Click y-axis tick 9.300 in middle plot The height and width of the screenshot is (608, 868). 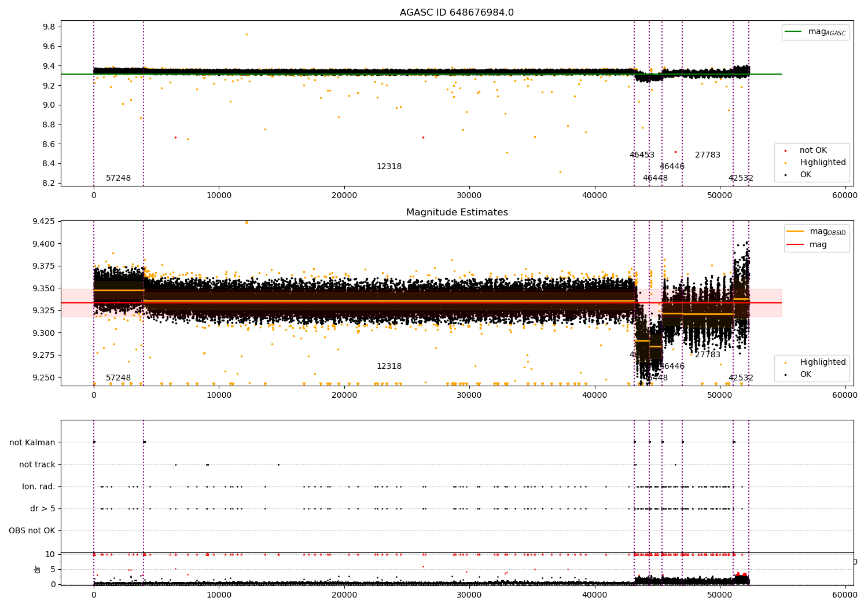point(45,333)
